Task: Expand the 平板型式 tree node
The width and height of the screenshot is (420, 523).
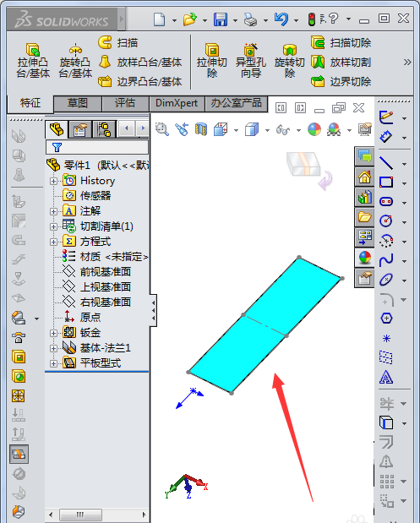Action: [x=53, y=363]
